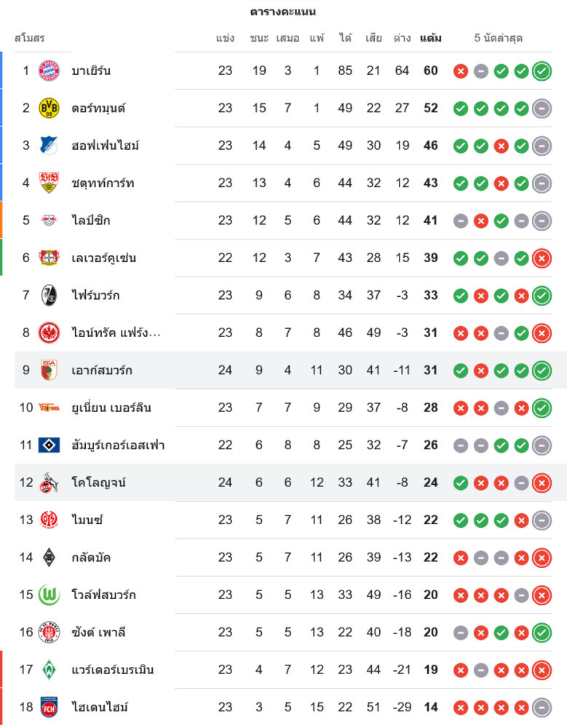The width and height of the screenshot is (567, 728).
Task: Click Bayern's latest win result icon
Action: (542, 71)
